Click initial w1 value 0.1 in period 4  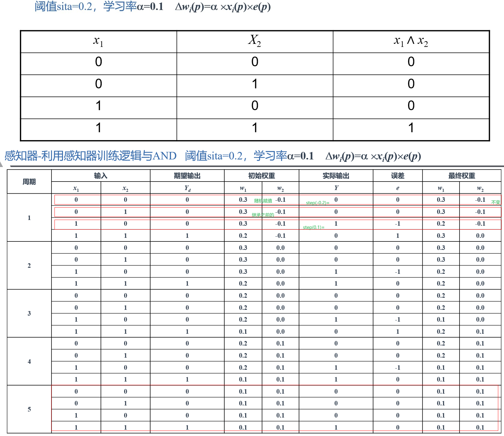coord(243,379)
